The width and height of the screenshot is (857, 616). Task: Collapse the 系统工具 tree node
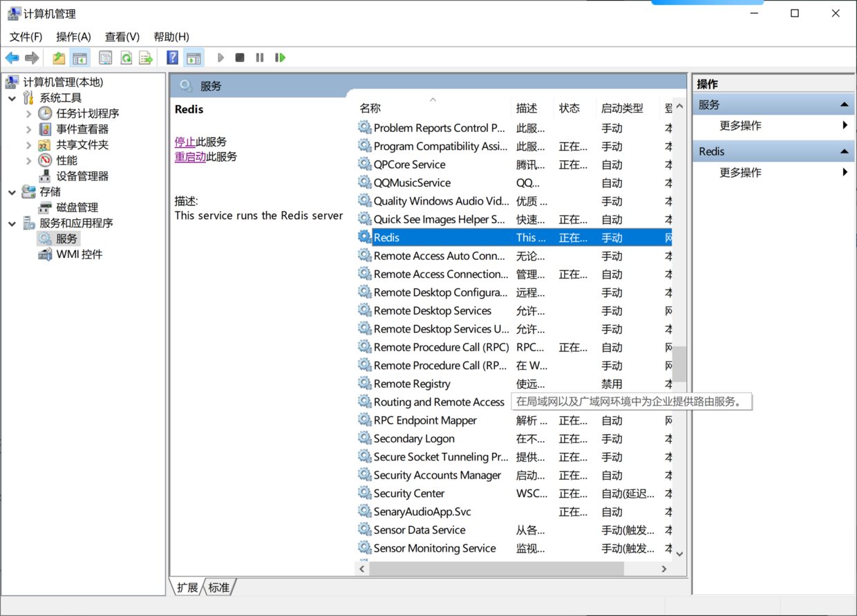12,98
